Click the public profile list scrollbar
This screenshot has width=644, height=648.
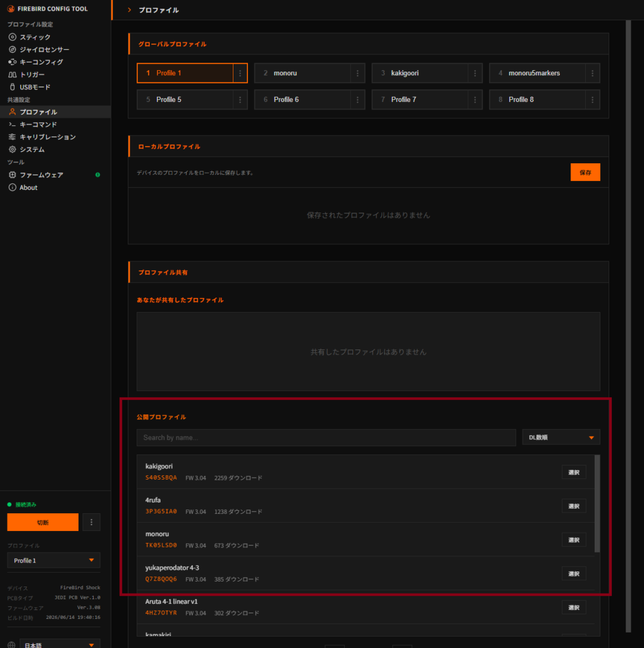pyautogui.click(x=597, y=504)
